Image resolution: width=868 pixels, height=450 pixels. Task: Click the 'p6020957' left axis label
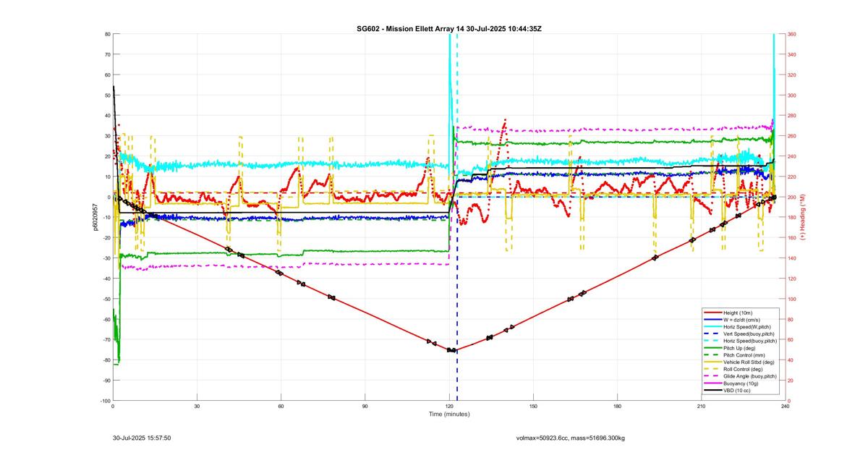click(x=94, y=217)
